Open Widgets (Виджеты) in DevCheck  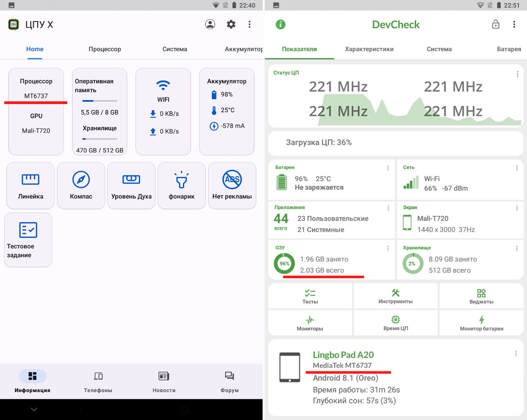[481, 296]
